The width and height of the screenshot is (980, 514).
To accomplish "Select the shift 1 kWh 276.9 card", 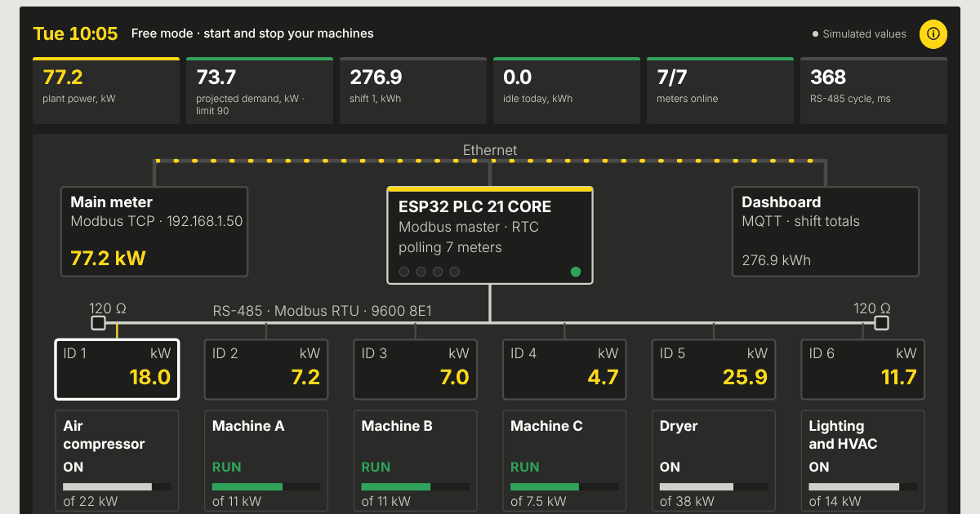I will coord(413,91).
